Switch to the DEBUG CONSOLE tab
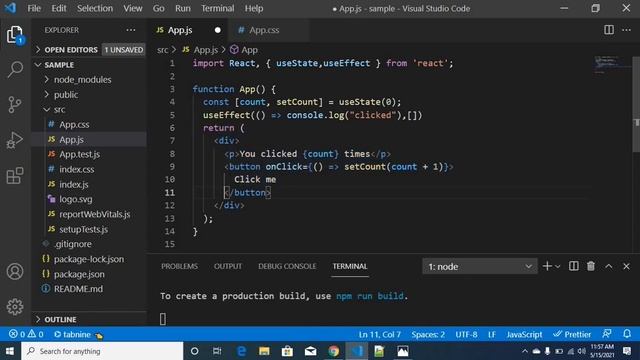The image size is (640, 360). coord(287,266)
